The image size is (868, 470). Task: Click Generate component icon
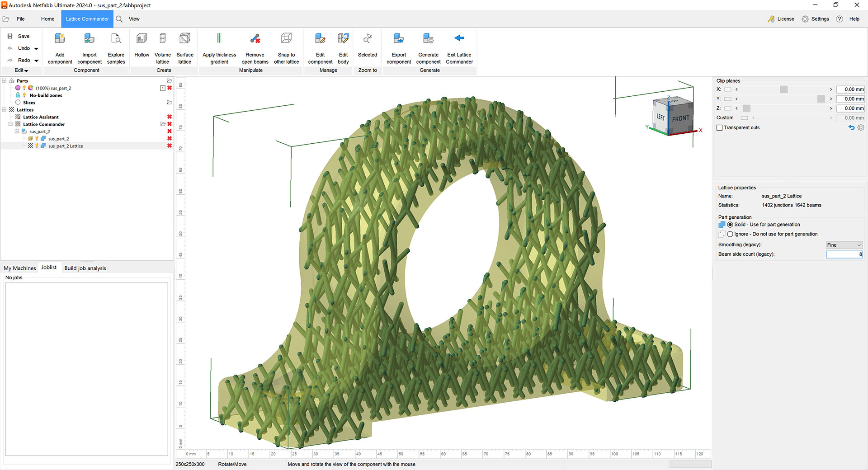tap(428, 39)
